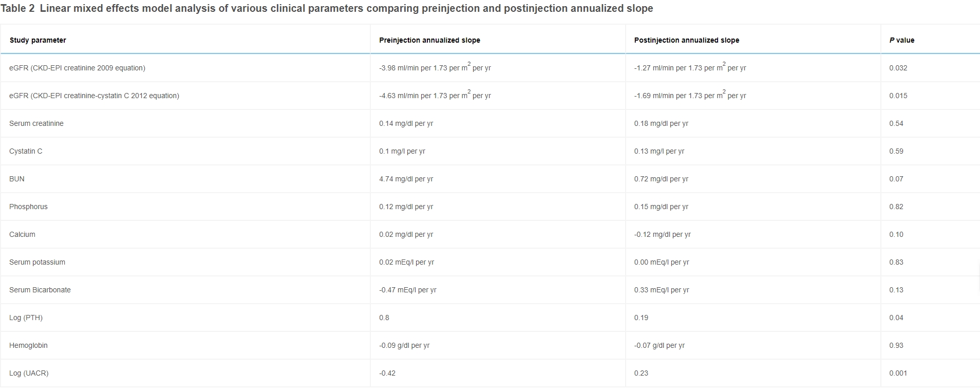Image resolution: width=980 pixels, height=391 pixels.
Task: Click the Phosphorus row label
Action: 28,207
